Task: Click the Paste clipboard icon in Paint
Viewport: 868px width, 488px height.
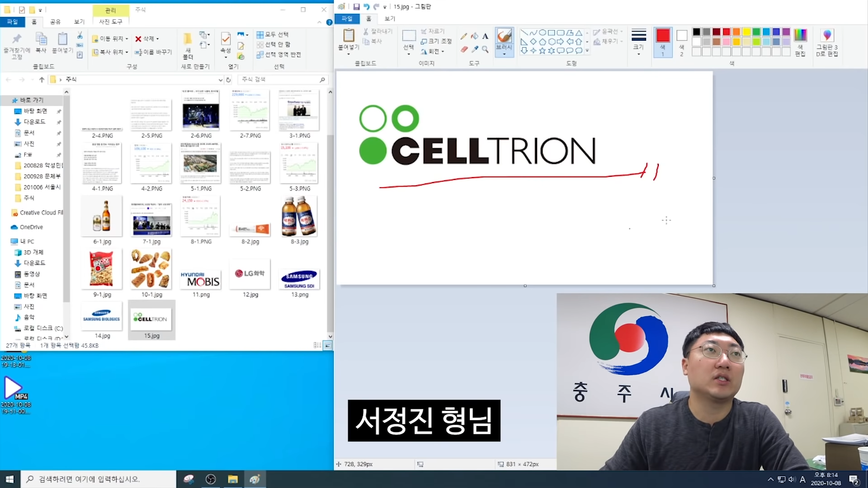Action: pyautogui.click(x=349, y=35)
